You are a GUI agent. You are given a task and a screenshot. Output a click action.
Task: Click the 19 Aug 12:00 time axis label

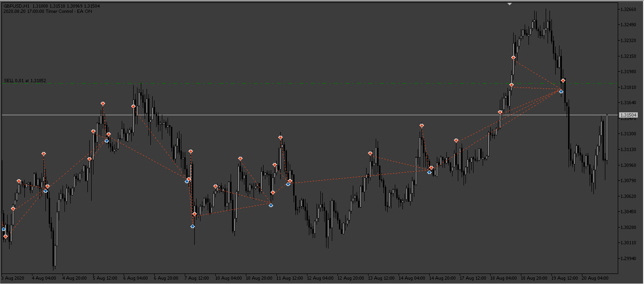point(564,278)
